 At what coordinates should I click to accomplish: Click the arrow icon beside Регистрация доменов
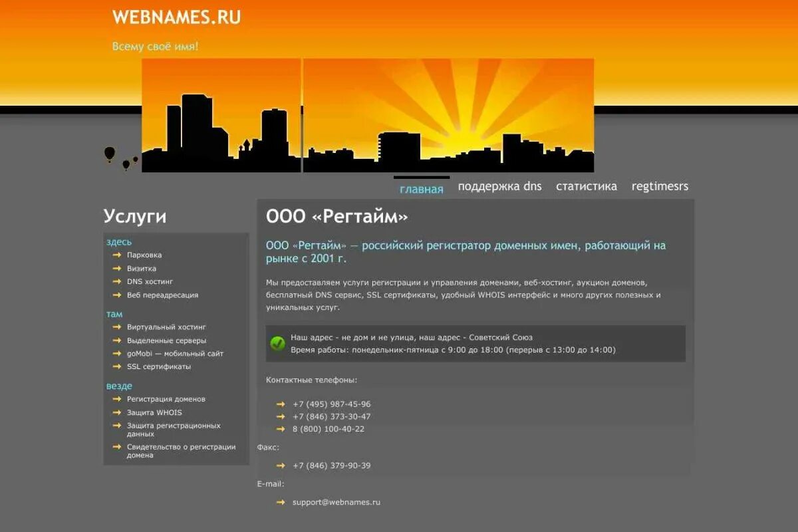(117, 399)
